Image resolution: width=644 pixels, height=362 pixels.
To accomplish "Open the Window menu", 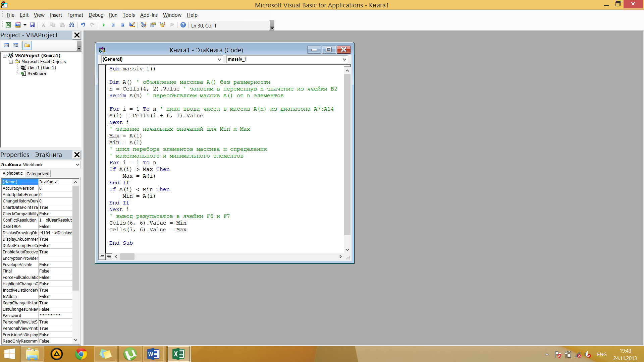I will (172, 15).
